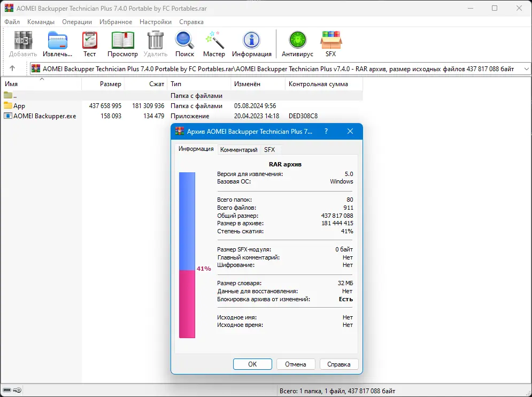Switch to the Информация tab
The width and height of the screenshot is (532, 397).
click(196, 149)
